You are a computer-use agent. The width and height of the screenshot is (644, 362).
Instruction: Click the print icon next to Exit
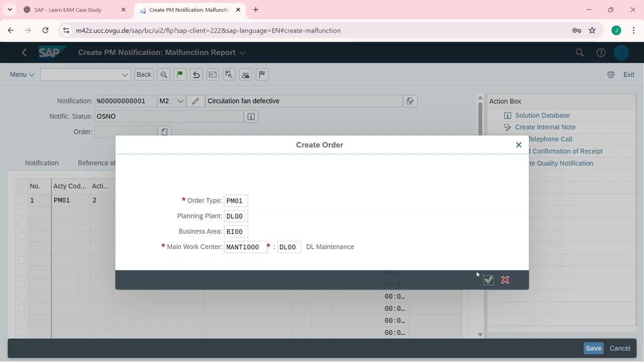point(611,74)
